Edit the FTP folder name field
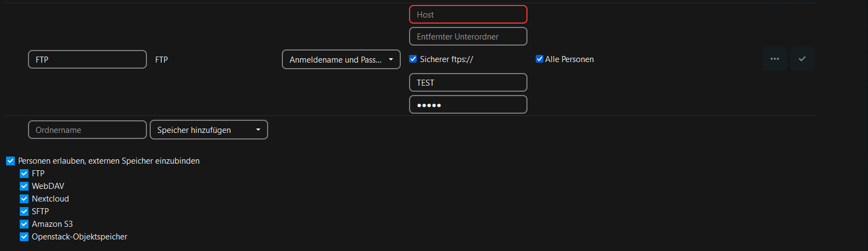 click(87, 59)
